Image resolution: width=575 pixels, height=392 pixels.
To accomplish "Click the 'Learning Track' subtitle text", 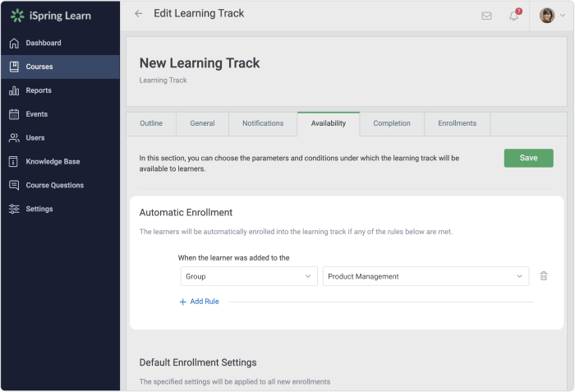I will [x=163, y=80].
